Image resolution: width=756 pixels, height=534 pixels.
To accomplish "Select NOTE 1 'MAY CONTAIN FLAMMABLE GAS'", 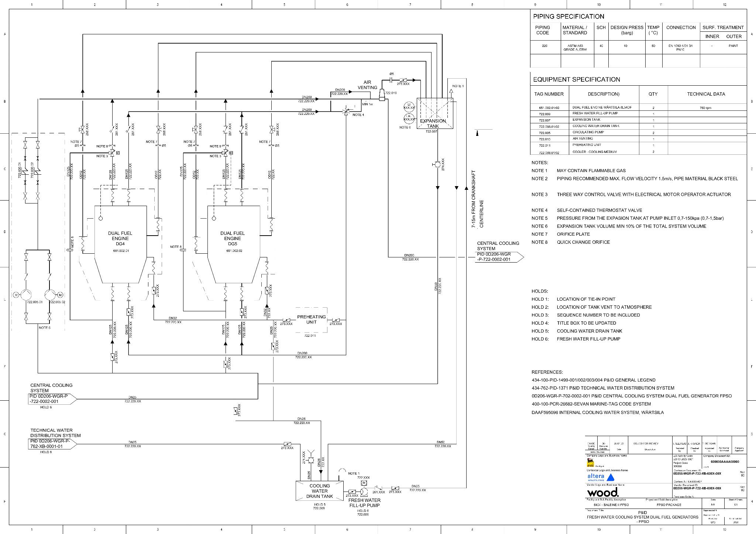I will click(591, 171).
